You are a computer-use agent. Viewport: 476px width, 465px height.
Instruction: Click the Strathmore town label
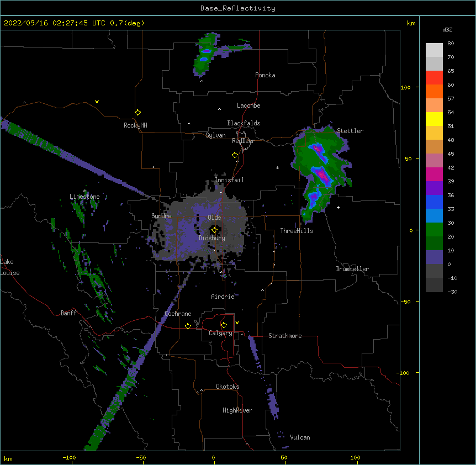tap(285, 336)
